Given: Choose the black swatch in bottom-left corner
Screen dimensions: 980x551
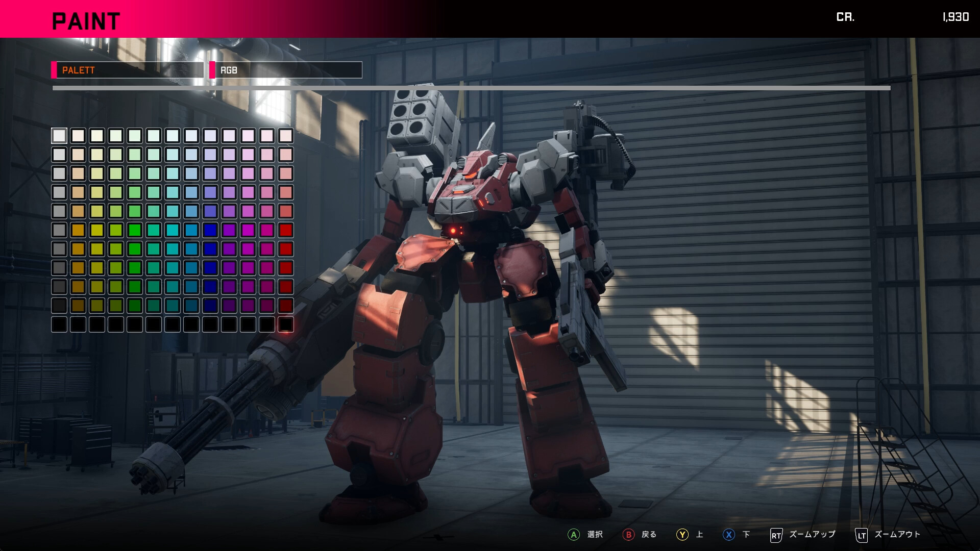Looking at the screenshot, I should (59, 324).
